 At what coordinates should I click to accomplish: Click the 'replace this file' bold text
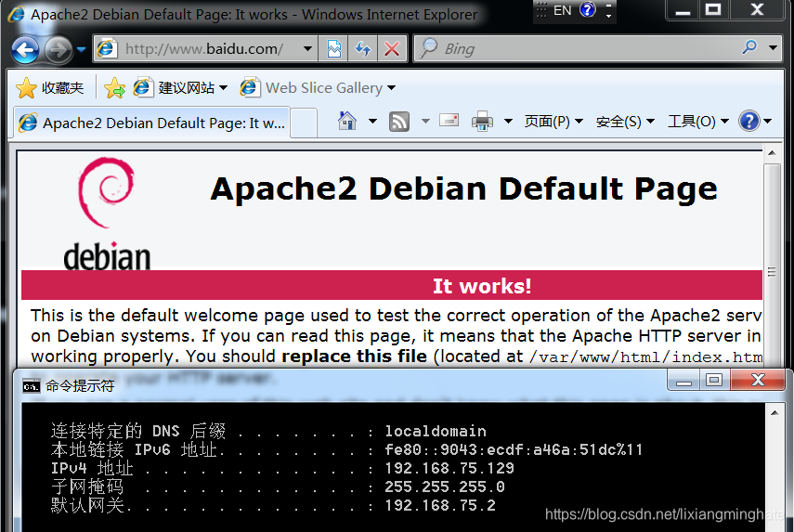(x=354, y=357)
